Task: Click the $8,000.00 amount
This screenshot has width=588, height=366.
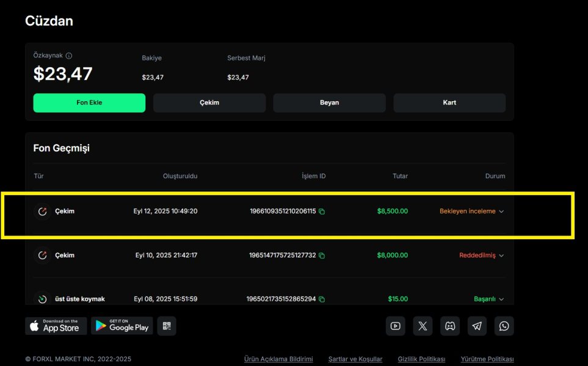Action: pos(392,255)
